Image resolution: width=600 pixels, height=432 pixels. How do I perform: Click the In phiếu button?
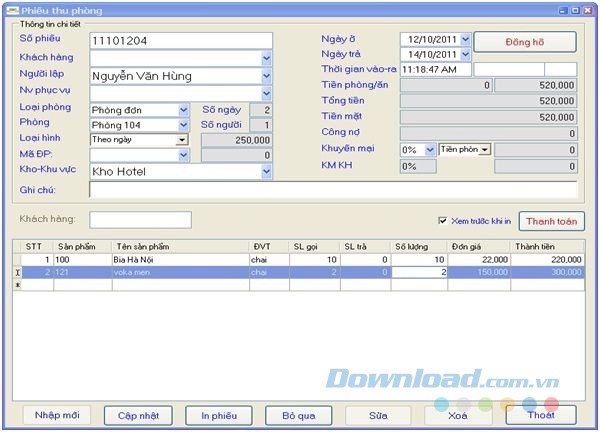218,415
